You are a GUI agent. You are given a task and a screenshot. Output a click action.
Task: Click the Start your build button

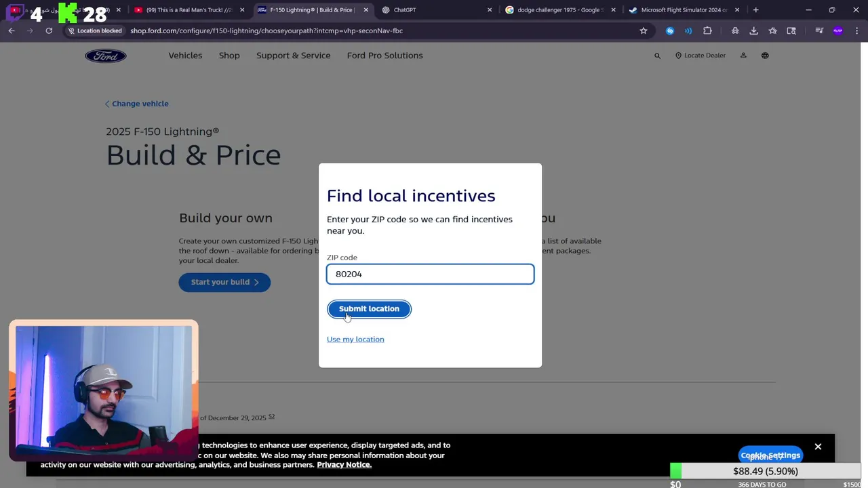(x=224, y=282)
